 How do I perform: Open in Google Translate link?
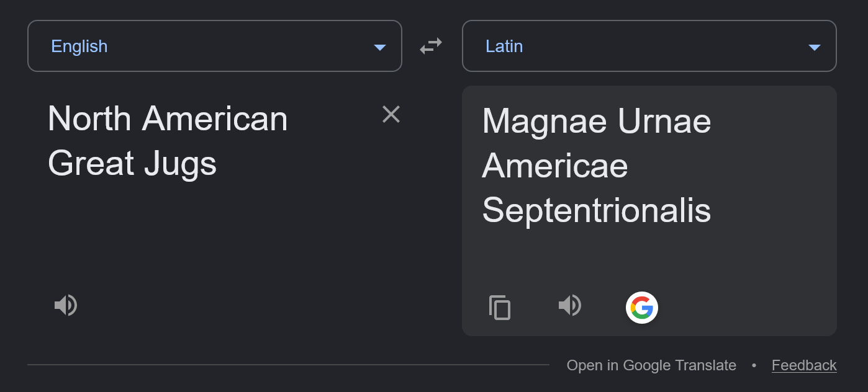(651, 365)
